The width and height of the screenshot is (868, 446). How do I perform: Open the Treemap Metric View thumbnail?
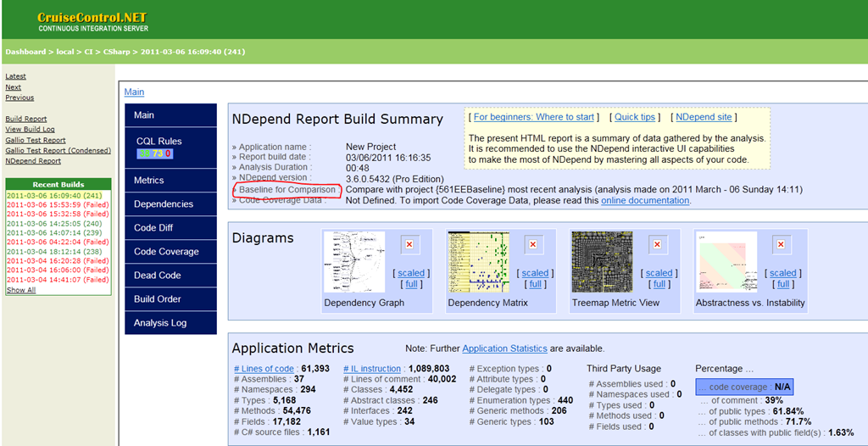click(603, 262)
